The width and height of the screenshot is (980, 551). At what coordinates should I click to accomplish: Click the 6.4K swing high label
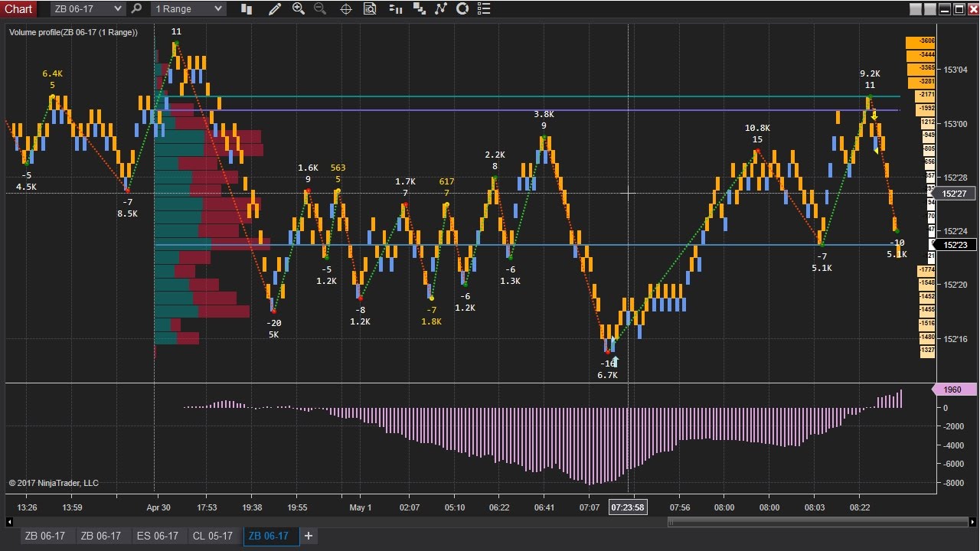pyautogui.click(x=52, y=74)
